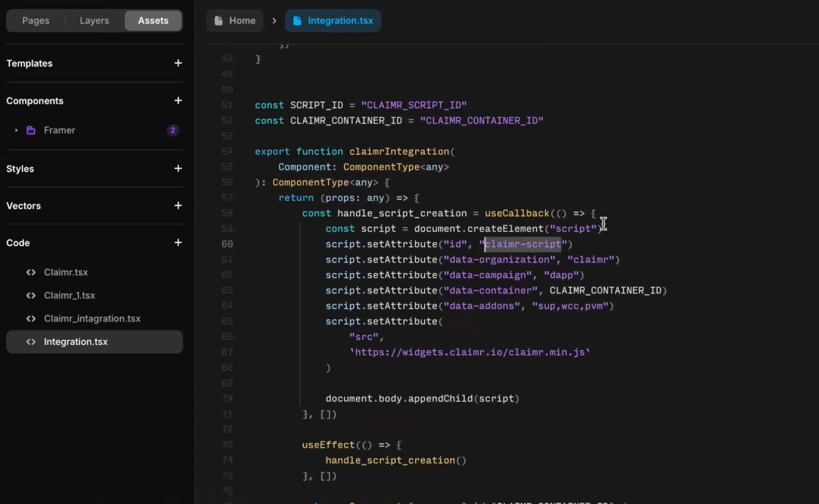Viewport: 819px width, 504px height.
Task: Click the Vectors section header
Action: (x=24, y=205)
